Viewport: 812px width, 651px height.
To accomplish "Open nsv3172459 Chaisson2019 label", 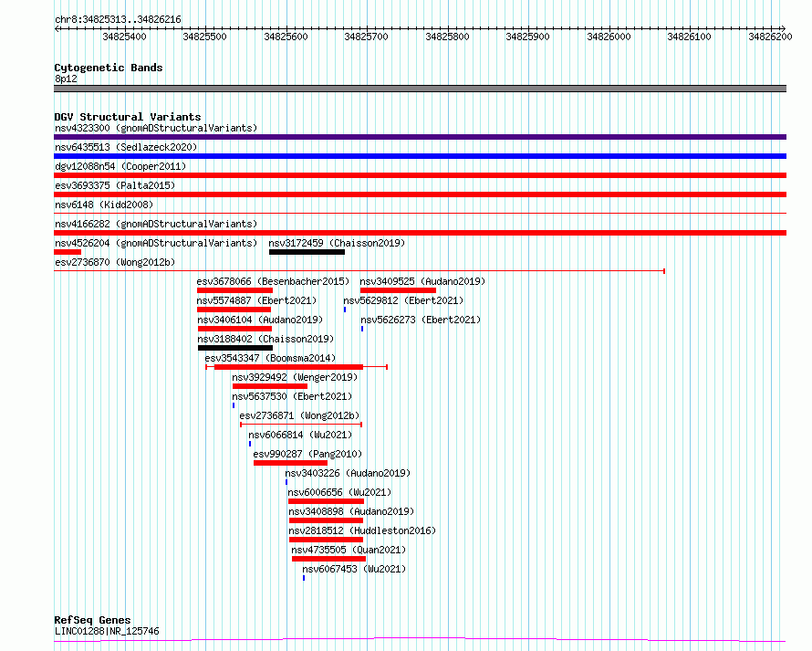I will click(337, 243).
